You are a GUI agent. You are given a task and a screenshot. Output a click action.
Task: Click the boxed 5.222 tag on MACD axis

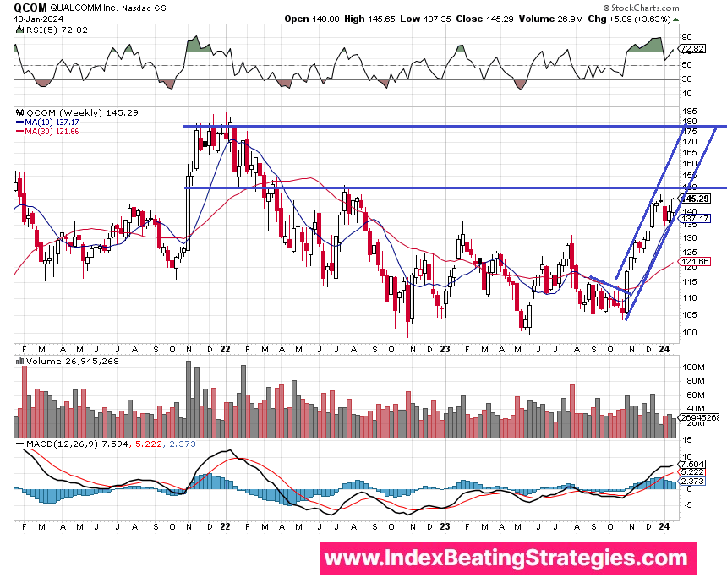click(693, 472)
